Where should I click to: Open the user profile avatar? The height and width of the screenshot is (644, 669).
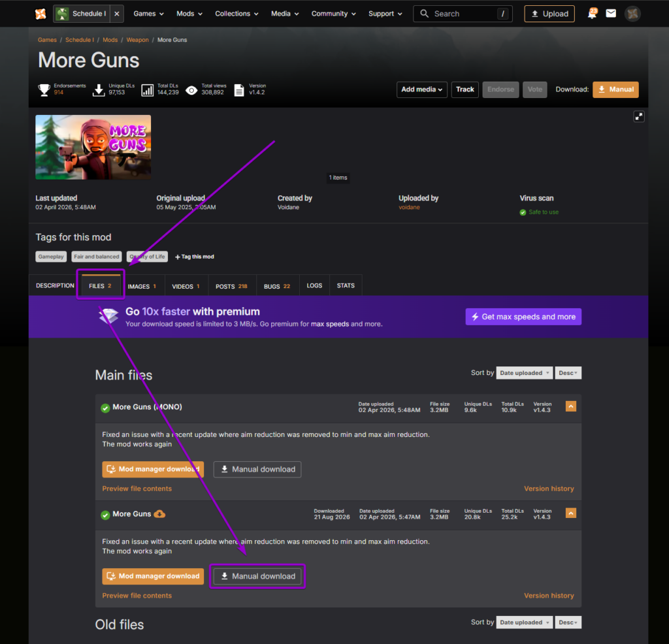(x=632, y=14)
